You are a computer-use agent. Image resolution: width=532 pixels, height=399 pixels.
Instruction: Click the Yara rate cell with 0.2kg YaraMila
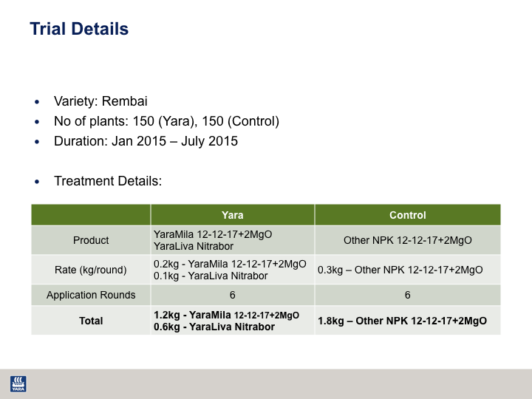coord(229,270)
